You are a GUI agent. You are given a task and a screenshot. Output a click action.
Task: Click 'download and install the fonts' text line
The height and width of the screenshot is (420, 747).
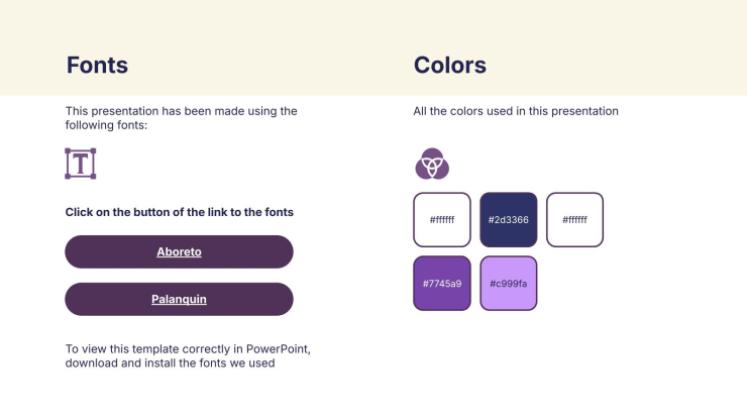(170, 363)
